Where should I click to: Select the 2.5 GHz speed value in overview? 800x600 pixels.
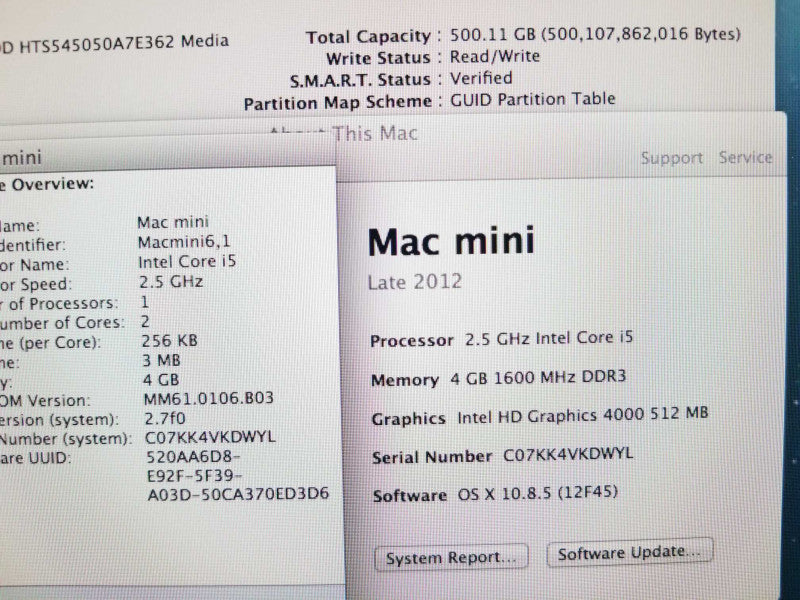point(171,281)
